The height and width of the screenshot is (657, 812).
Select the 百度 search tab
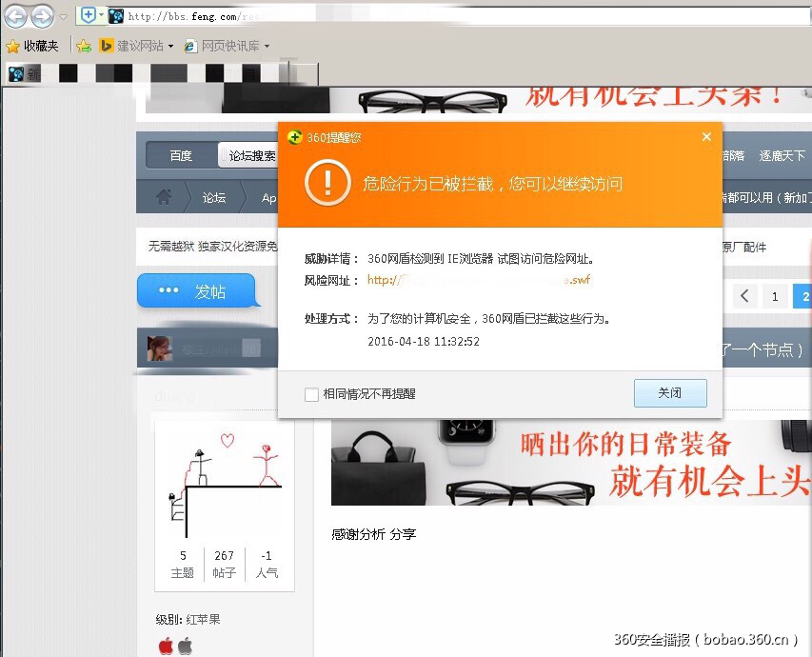click(x=183, y=154)
